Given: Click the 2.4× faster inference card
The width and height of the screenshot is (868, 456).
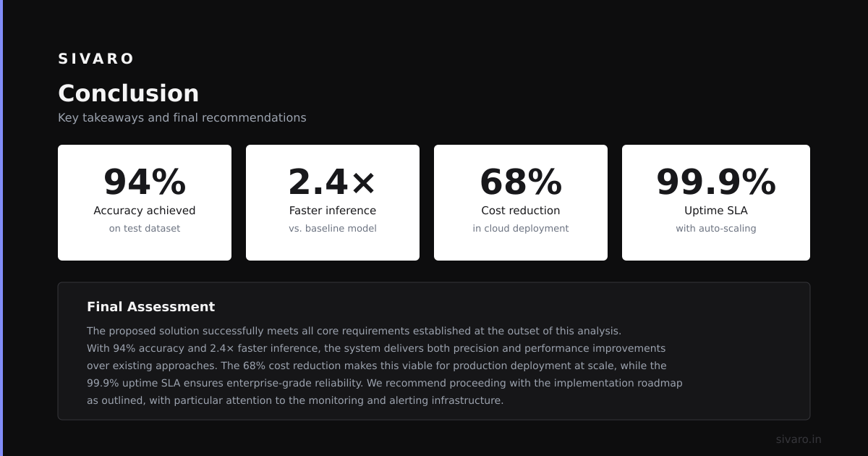Looking at the screenshot, I should pos(333,203).
